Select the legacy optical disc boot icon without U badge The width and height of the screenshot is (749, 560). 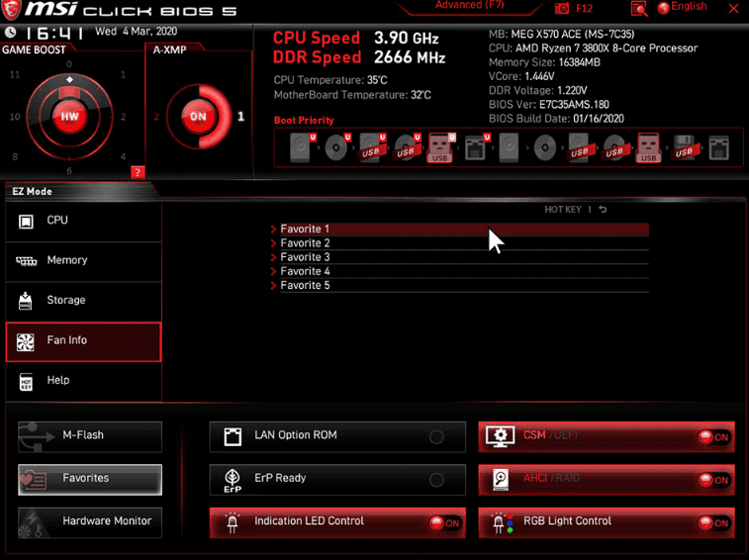pyautogui.click(x=544, y=147)
